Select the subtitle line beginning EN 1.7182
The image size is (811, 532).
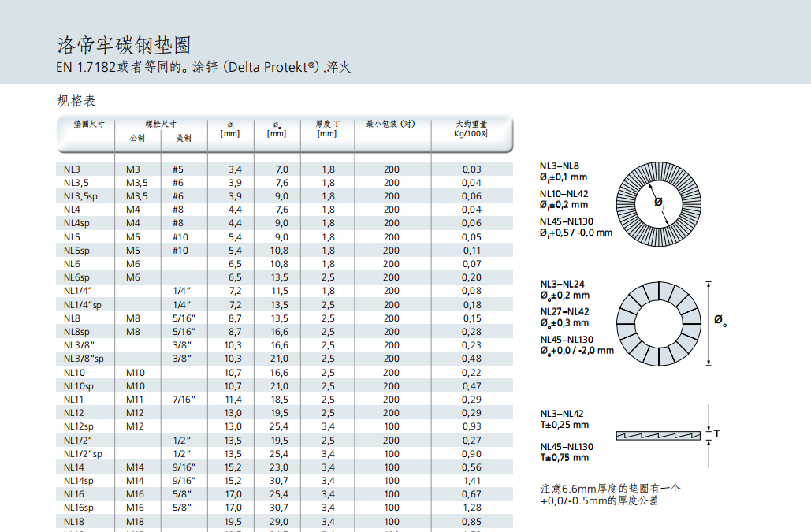click(203, 67)
